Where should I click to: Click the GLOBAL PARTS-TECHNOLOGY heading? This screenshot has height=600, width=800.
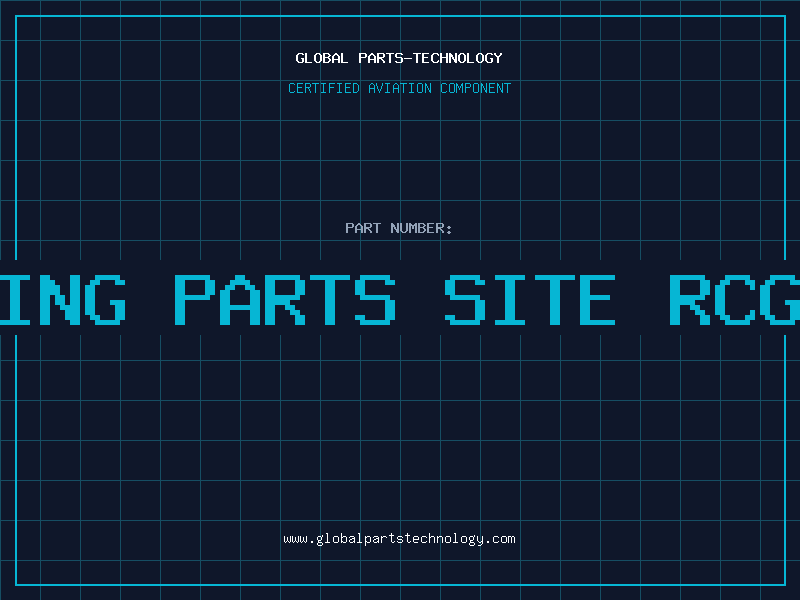399,58
